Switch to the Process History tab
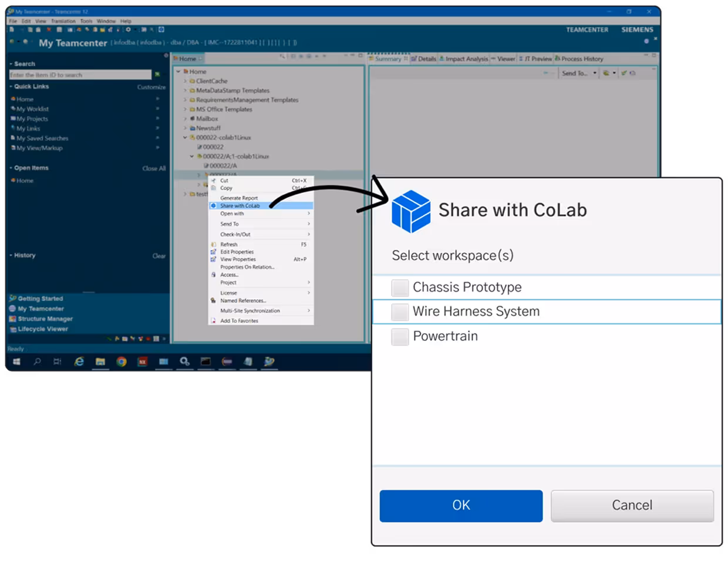 579,59
